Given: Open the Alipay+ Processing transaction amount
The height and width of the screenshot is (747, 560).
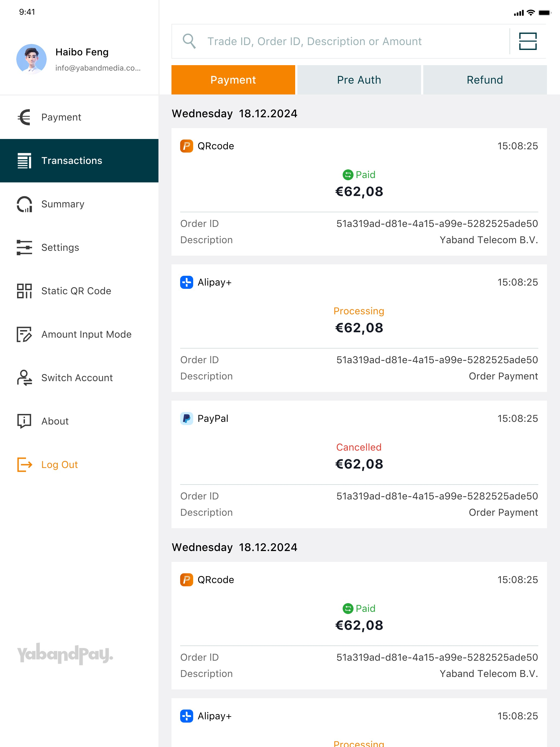Looking at the screenshot, I should 359,328.
